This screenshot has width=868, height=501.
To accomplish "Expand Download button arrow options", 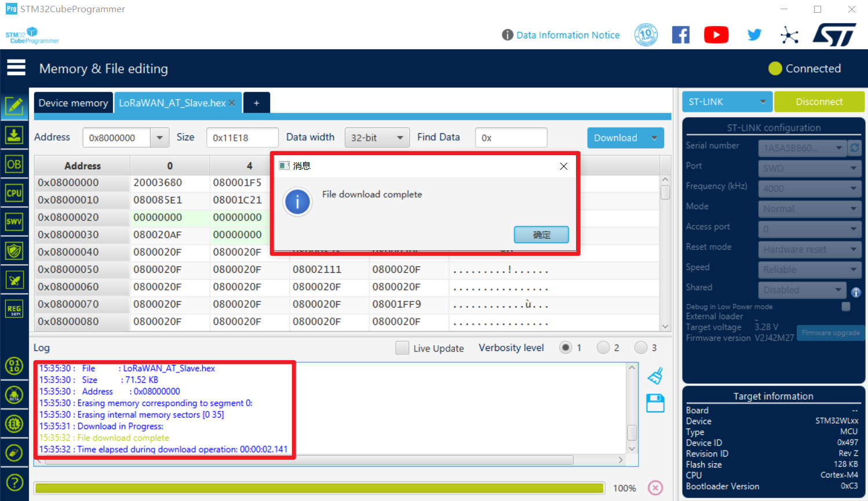I will [x=654, y=138].
